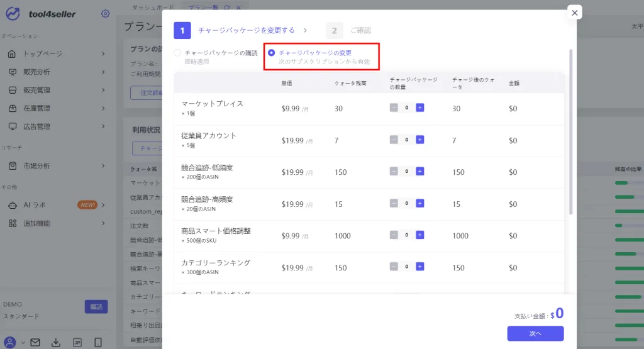The image size is (644, 349).
Task: Expand the 広告管理 menu chevron
Action: [103, 126]
